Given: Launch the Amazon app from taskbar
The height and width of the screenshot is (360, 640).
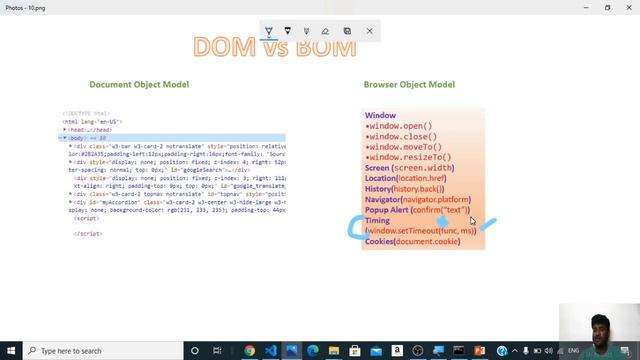Looking at the screenshot, I should (x=397, y=351).
